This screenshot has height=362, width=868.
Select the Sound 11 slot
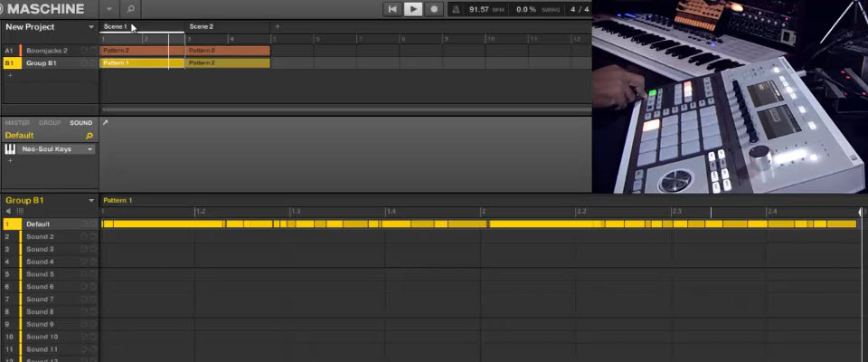[49, 349]
